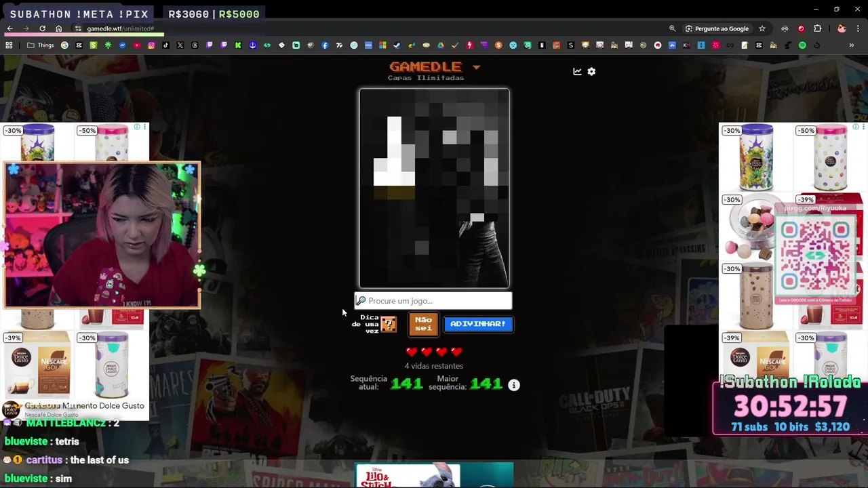Open the streak info icon
Image resolution: width=868 pixels, height=488 pixels.
514,385
